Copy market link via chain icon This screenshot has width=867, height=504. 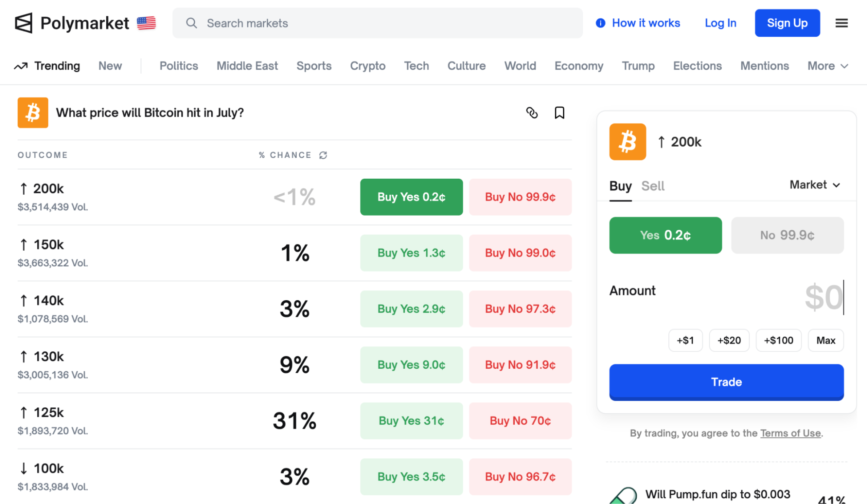(x=532, y=113)
